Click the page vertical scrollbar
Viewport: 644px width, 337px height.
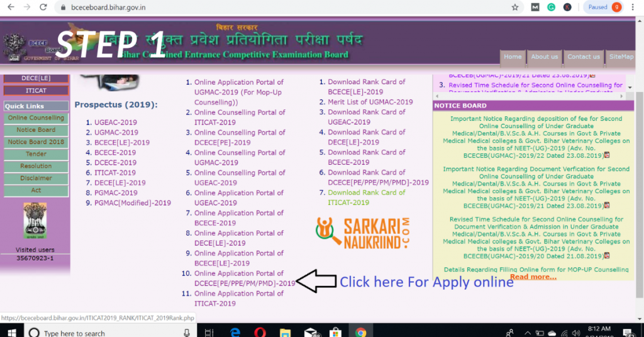tap(640, 193)
